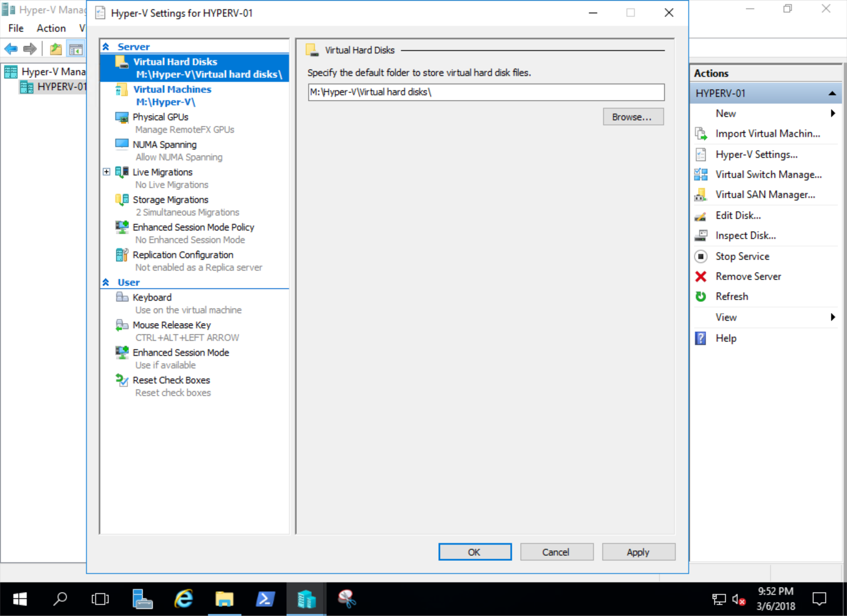Click the 'Not enabled as a Replica server' text

(199, 267)
